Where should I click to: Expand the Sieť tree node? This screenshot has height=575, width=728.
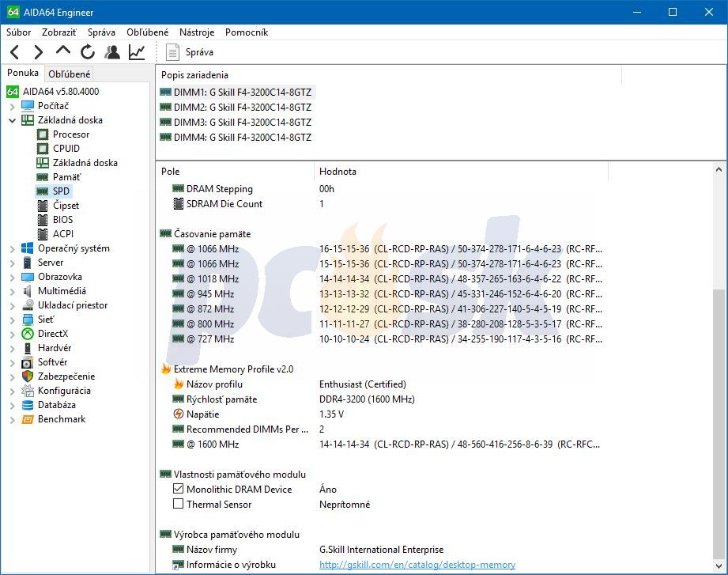13,320
